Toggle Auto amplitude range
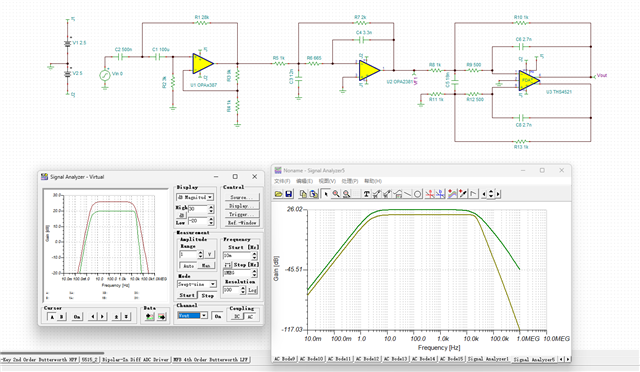 pyautogui.click(x=188, y=266)
